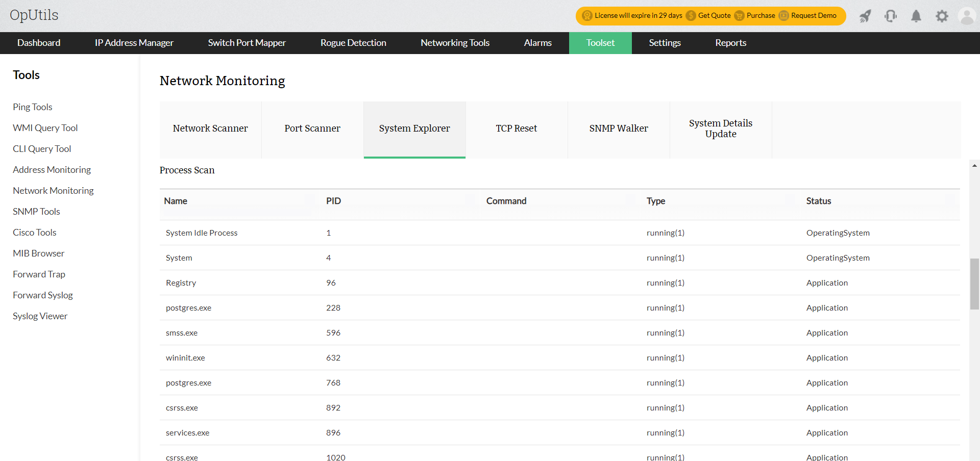Click the Get Quote link
The height and width of the screenshot is (461, 980).
(714, 16)
